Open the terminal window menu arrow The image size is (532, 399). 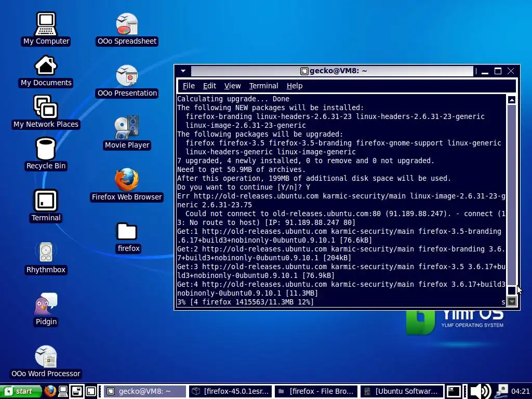click(x=183, y=71)
